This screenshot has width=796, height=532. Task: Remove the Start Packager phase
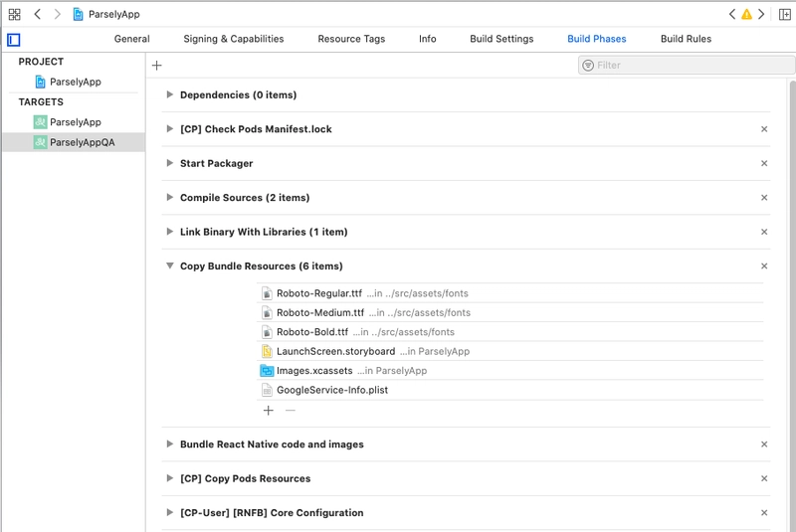pos(764,163)
